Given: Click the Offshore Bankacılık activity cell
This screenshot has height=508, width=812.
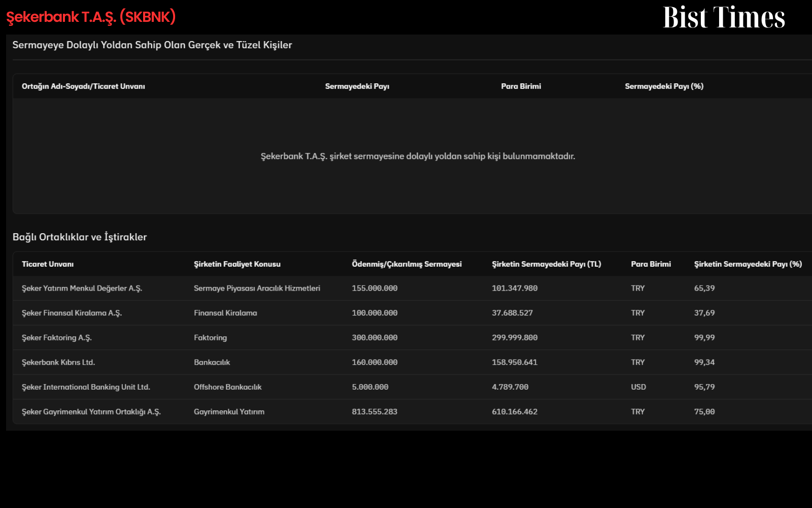Looking at the screenshot, I should 228,387.
